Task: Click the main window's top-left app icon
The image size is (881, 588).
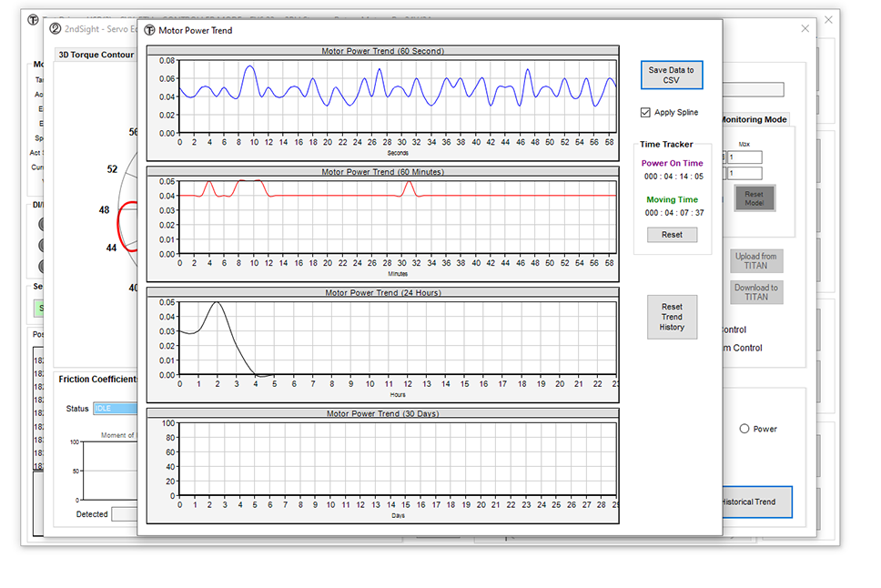Action: click(x=33, y=19)
